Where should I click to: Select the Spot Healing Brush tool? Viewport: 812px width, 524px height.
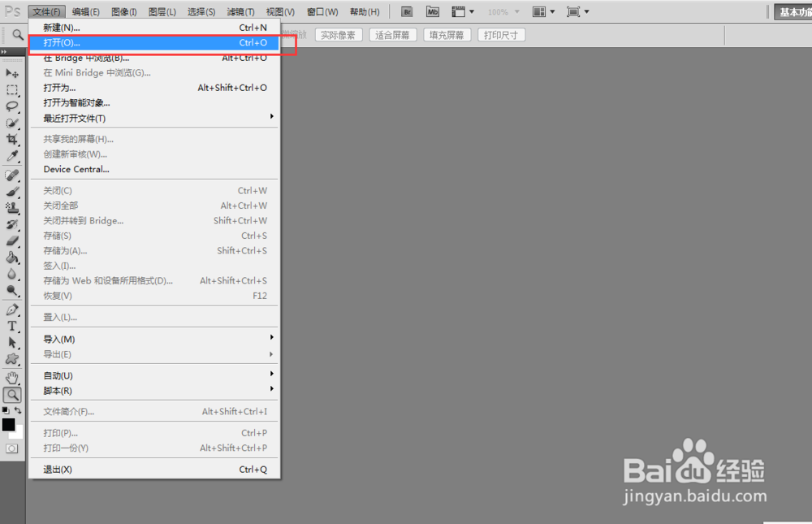[12, 175]
